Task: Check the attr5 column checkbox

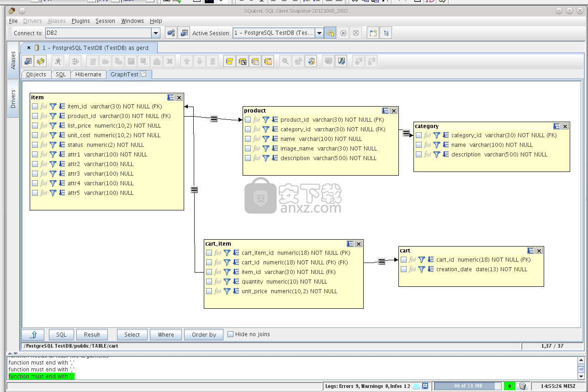Action: (x=35, y=193)
